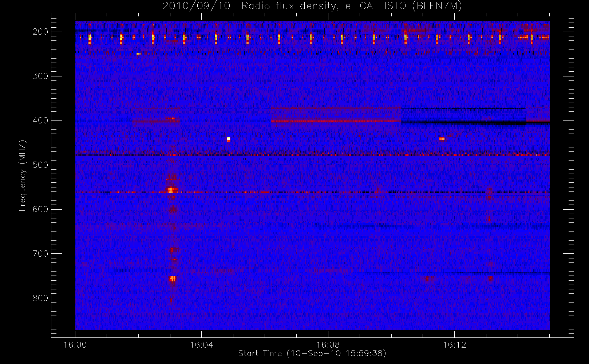Click the orange spot near 440 MHz at 16:11:30
Viewport: 589px width, 364px height.
click(442, 138)
